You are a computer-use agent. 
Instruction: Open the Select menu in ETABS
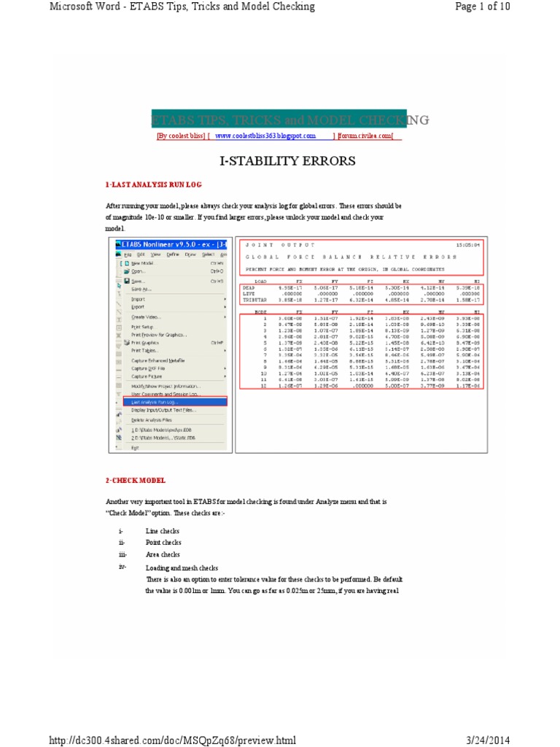(208, 255)
